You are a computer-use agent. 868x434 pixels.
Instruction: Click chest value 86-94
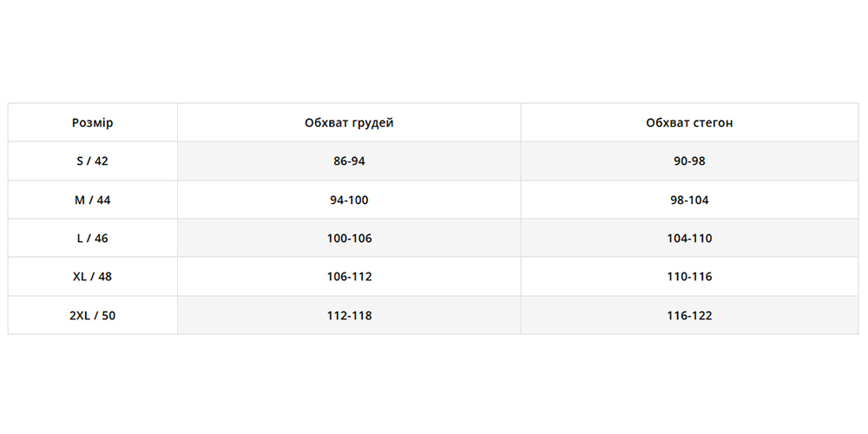coord(349,161)
